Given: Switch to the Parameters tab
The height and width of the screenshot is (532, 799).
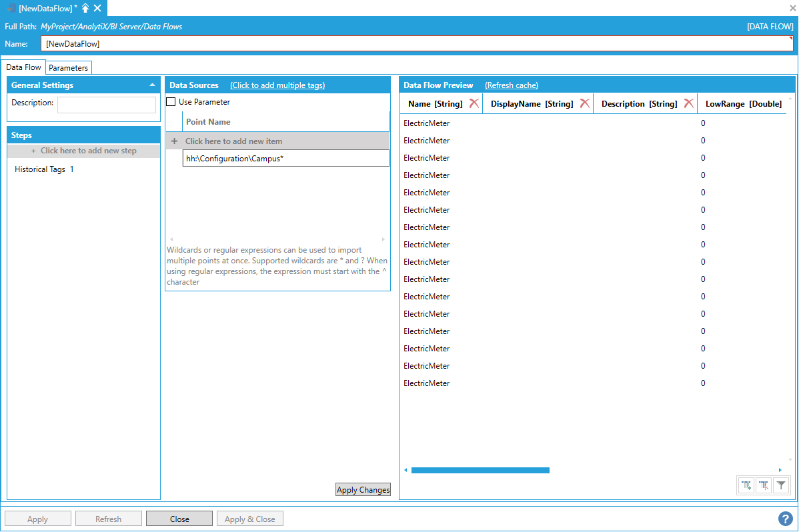Looking at the screenshot, I should click(68, 68).
